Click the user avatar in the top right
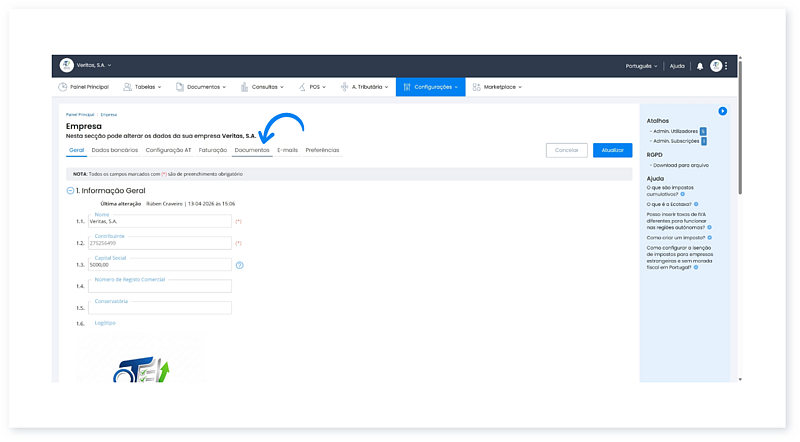The width and height of the screenshot is (800, 442). [716, 66]
